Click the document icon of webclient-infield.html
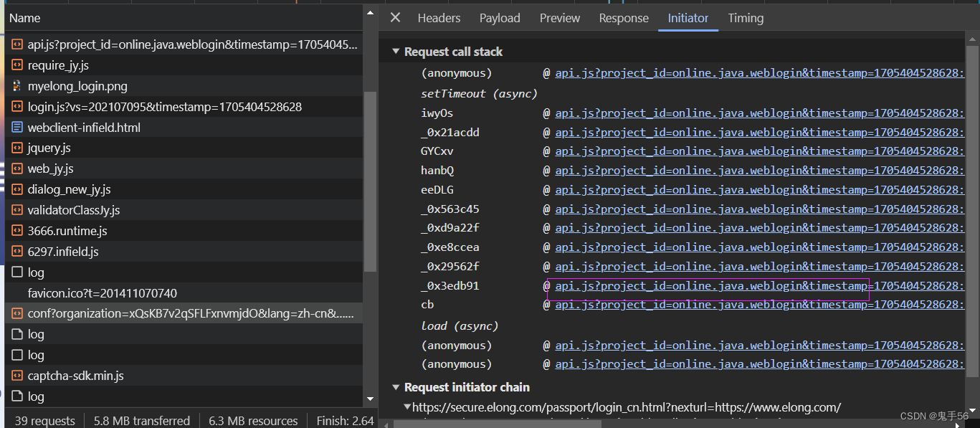The height and width of the screenshot is (428, 980). [x=17, y=128]
